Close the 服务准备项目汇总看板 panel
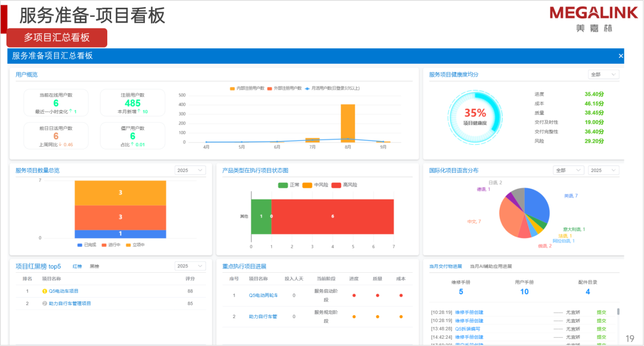644x346 pixels. point(620,56)
